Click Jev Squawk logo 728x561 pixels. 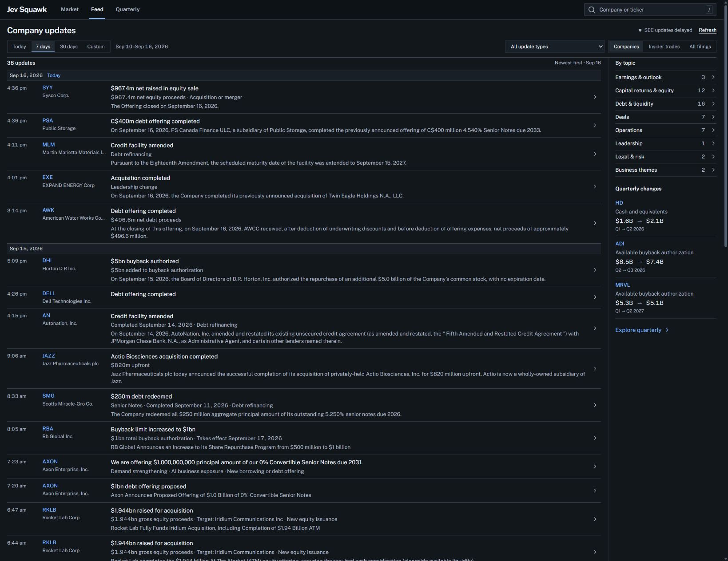pos(27,9)
